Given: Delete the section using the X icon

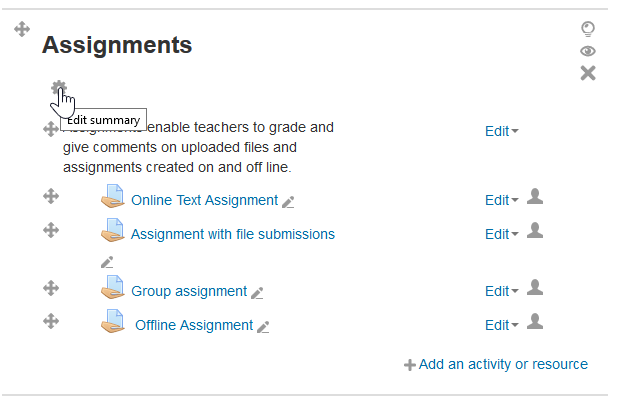Looking at the screenshot, I should [x=588, y=73].
